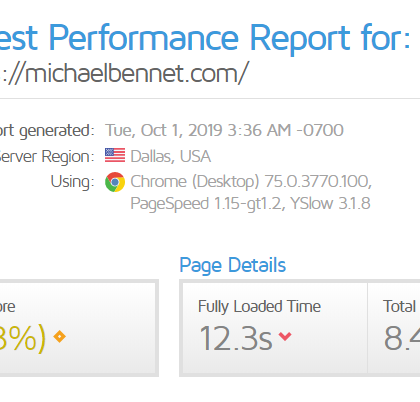Click the orange diamond score indicator
The width and height of the screenshot is (420, 402).
(60, 337)
